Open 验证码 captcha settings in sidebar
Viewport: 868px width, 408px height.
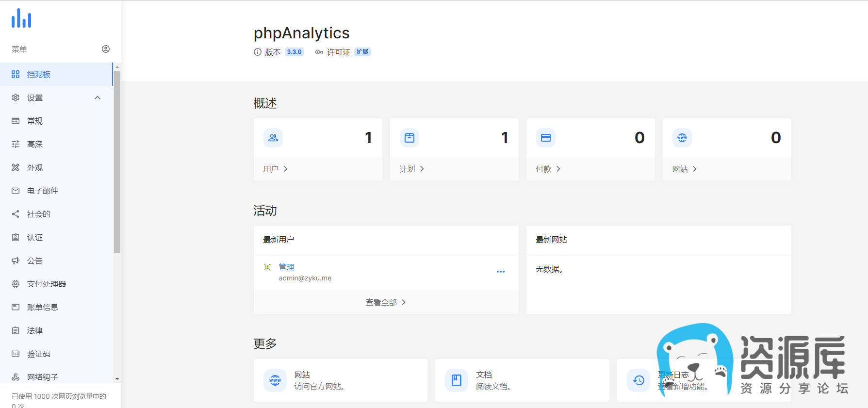(x=39, y=354)
